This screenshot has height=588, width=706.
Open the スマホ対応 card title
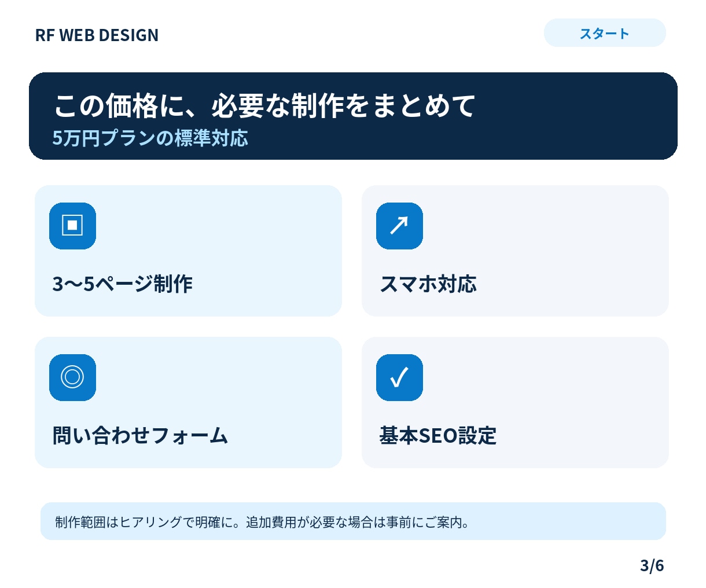pyautogui.click(x=428, y=284)
